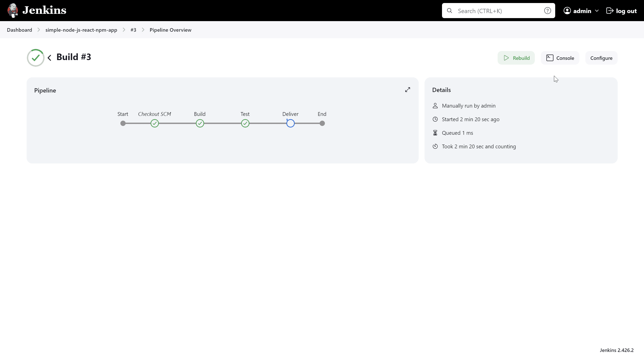This screenshot has width=644, height=362.
Task: Click the admin user profile icon
Action: click(568, 11)
